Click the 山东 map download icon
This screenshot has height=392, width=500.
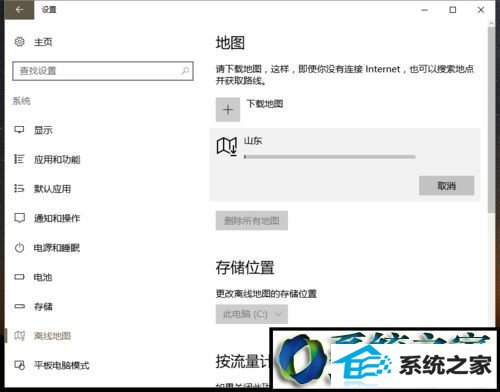pos(227,147)
